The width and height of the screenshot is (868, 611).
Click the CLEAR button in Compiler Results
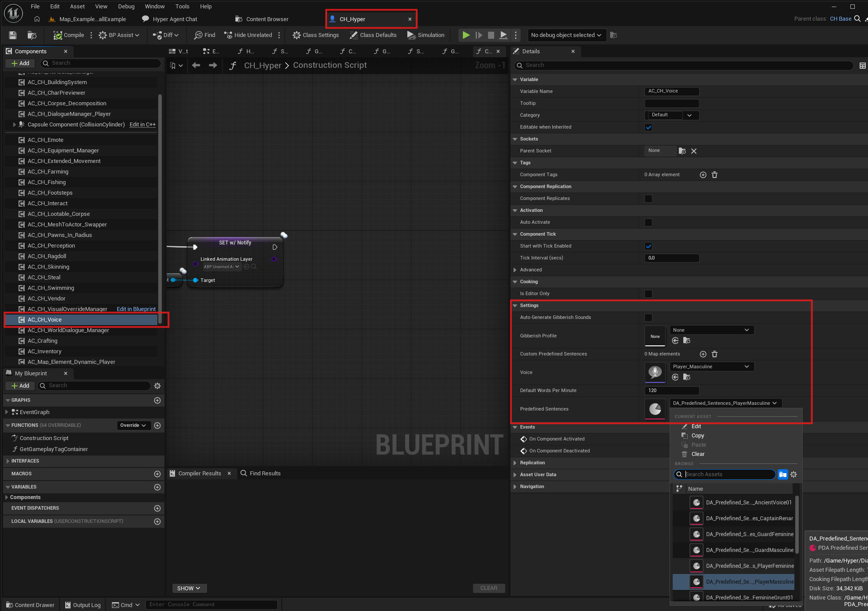coord(488,589)
